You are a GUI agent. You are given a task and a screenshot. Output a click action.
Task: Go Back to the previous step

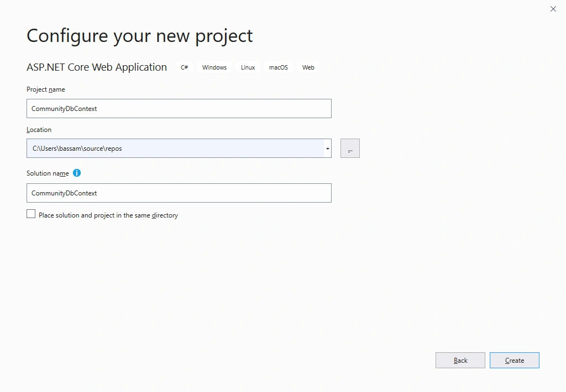tap(460, 361)
